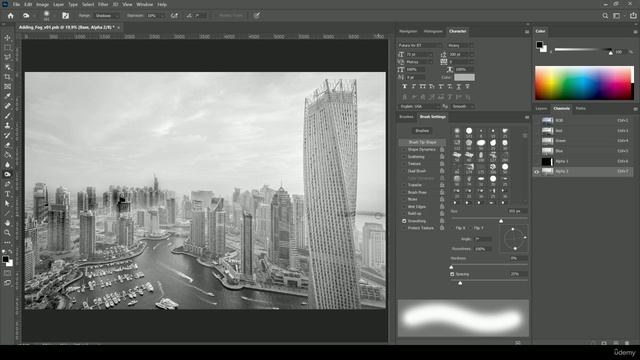Open the font size dropdown

tap(419, 54)
